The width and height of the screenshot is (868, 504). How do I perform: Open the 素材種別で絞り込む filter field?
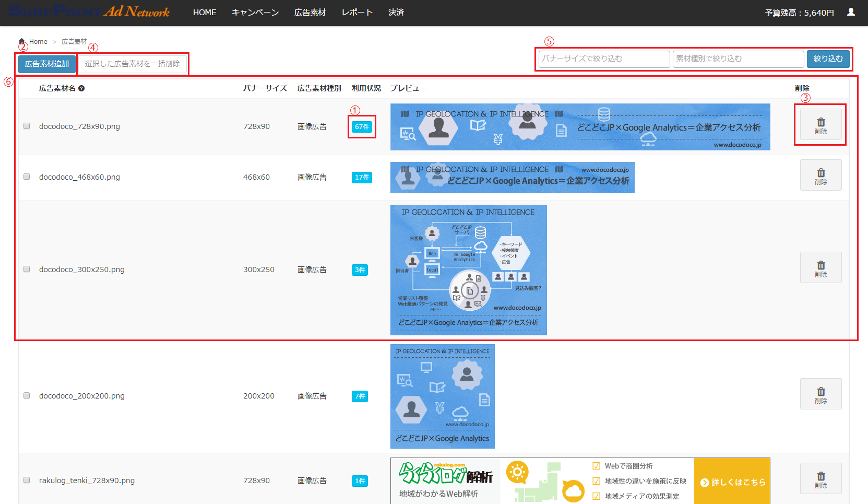738,59
